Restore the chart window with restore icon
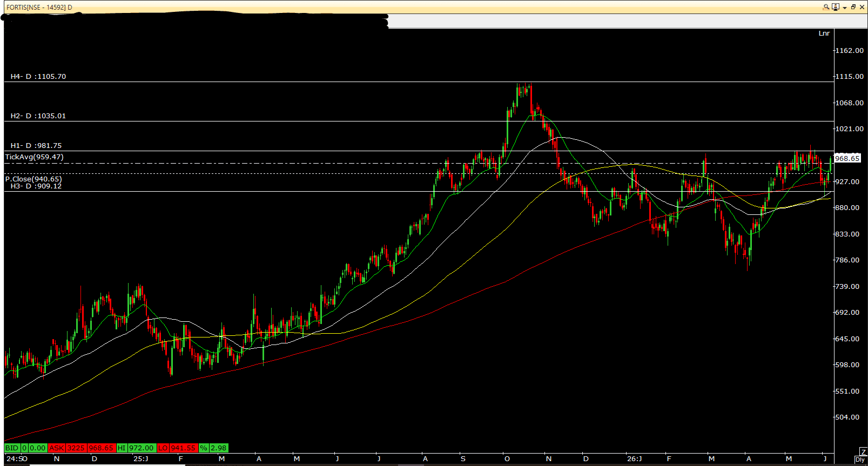This screenshot has width=868, height=466. 853,7
